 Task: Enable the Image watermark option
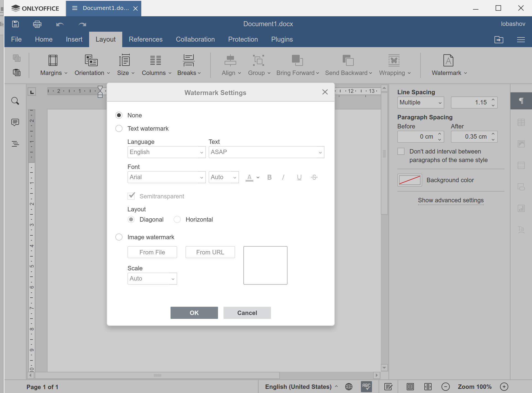(x=119, y=237)
